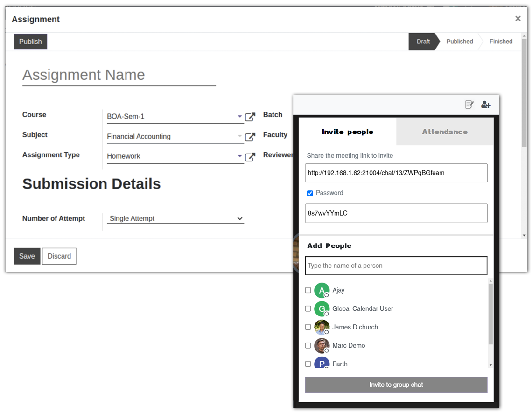Click the add-person icon in the popup header
The image size is (532, 420).
tap(486, 105)
